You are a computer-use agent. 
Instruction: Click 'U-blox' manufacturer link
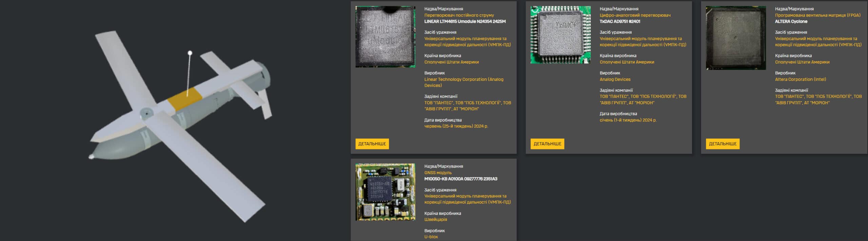coord(431,237)
